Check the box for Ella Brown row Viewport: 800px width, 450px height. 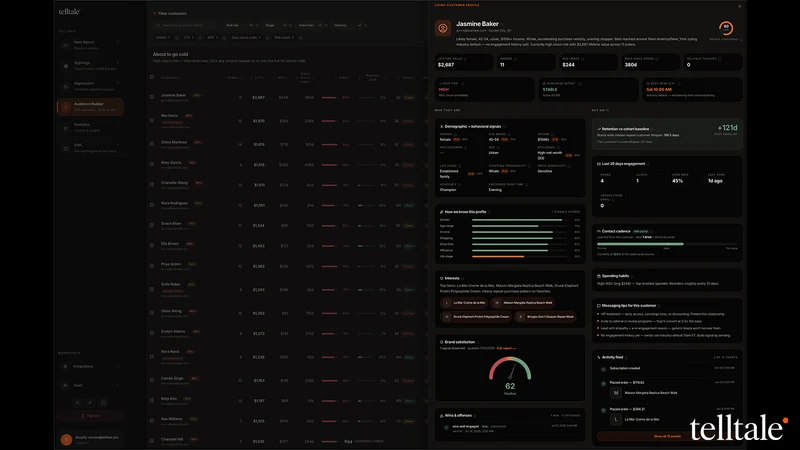point(152,245)
